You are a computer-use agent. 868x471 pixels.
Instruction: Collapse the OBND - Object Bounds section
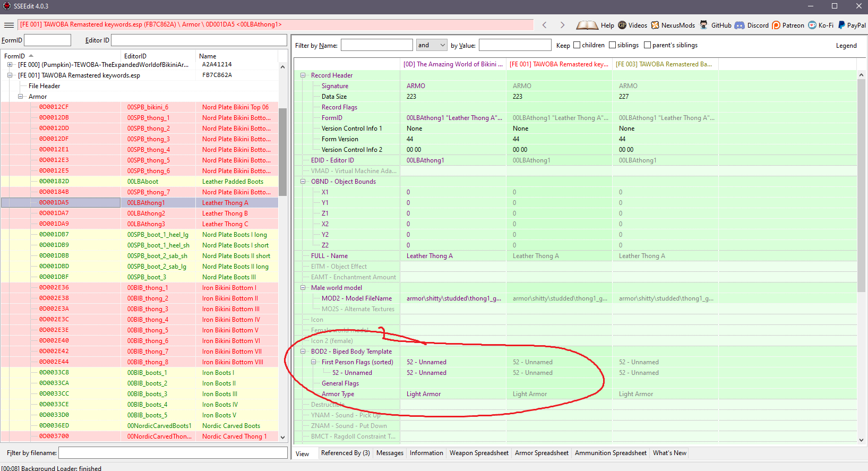[x=303, y=182]
